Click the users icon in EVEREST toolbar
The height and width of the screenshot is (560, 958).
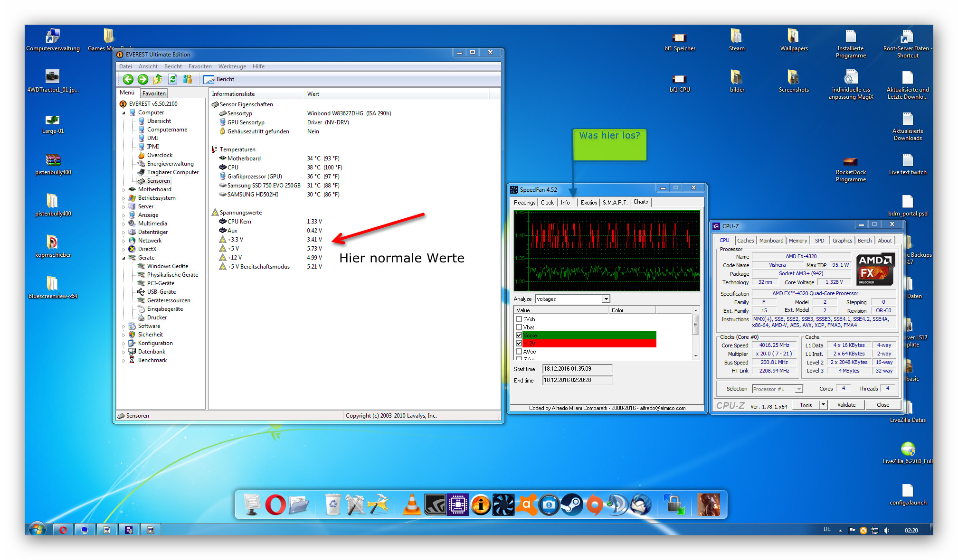188,79
